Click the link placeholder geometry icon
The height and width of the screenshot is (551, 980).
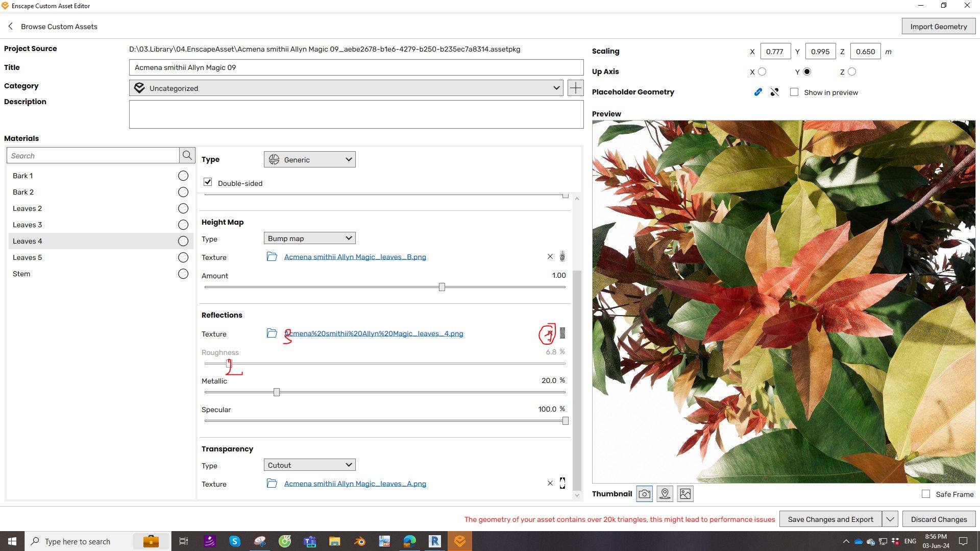(758, 92)
